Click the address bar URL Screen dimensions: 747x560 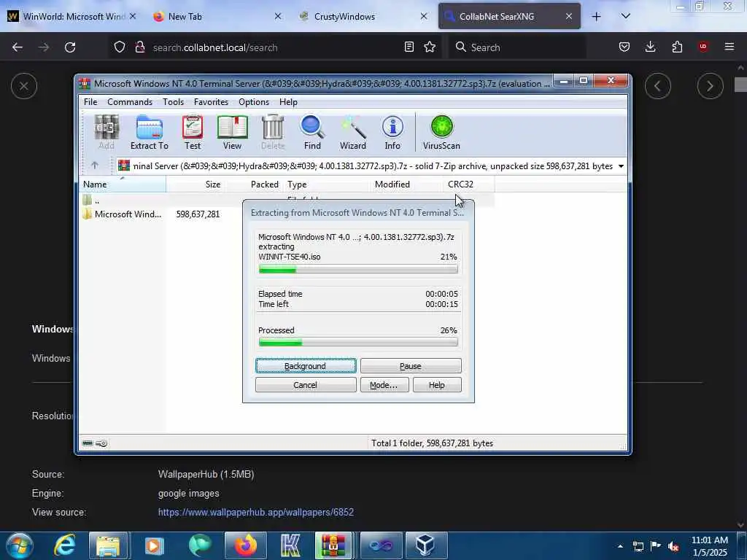coord(215,47)
